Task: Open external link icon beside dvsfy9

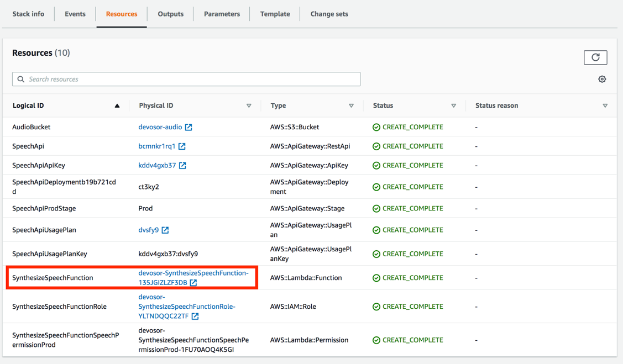Action: (x=165, y=230)
